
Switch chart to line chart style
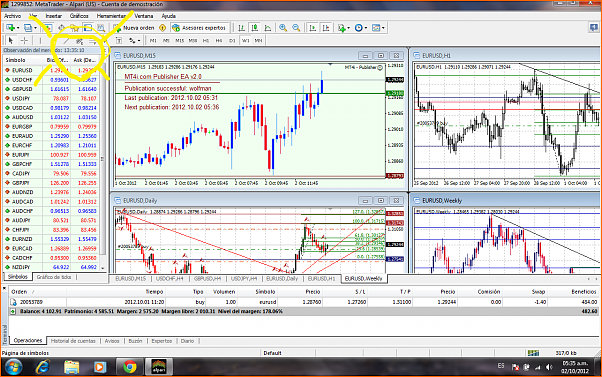[x=268, y=28]
